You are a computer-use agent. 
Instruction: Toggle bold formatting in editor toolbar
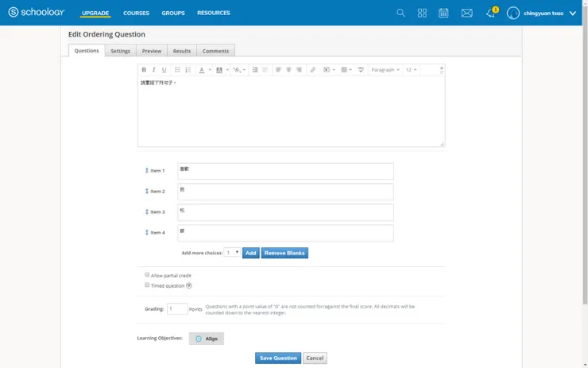[x=144, y=70]
